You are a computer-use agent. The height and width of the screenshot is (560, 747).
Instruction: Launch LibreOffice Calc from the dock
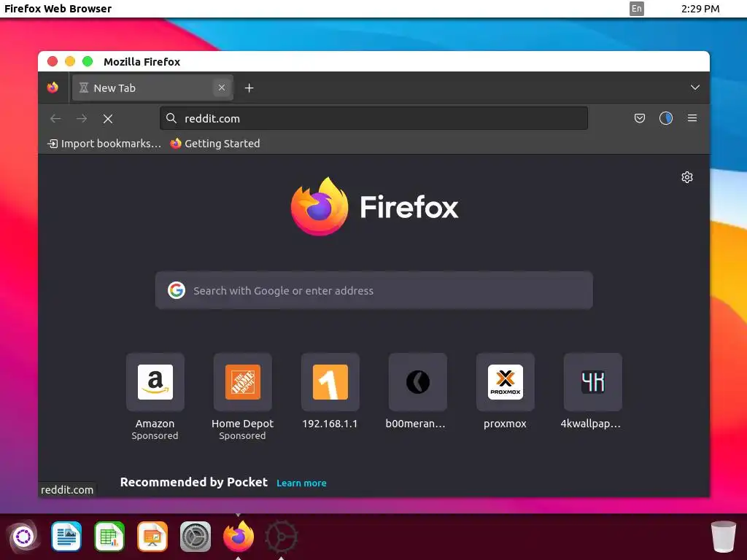pos(109,537)
